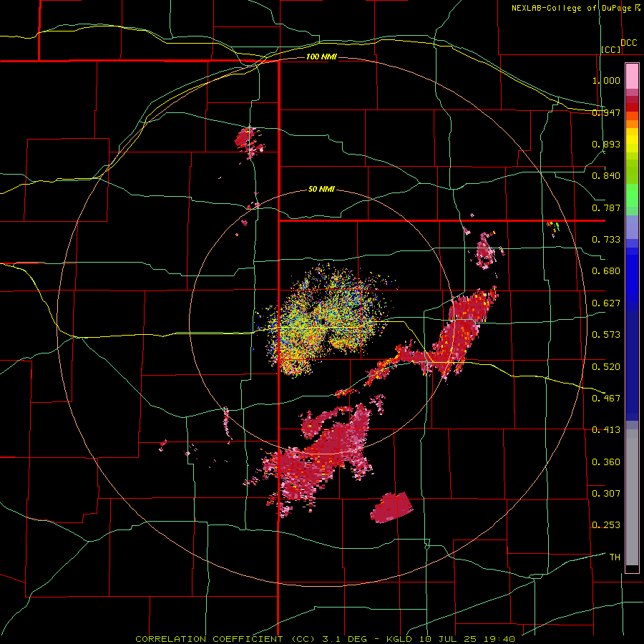
Task: Click the Correlation Coefficient caption at the bottom
Action: pos(326,639)
